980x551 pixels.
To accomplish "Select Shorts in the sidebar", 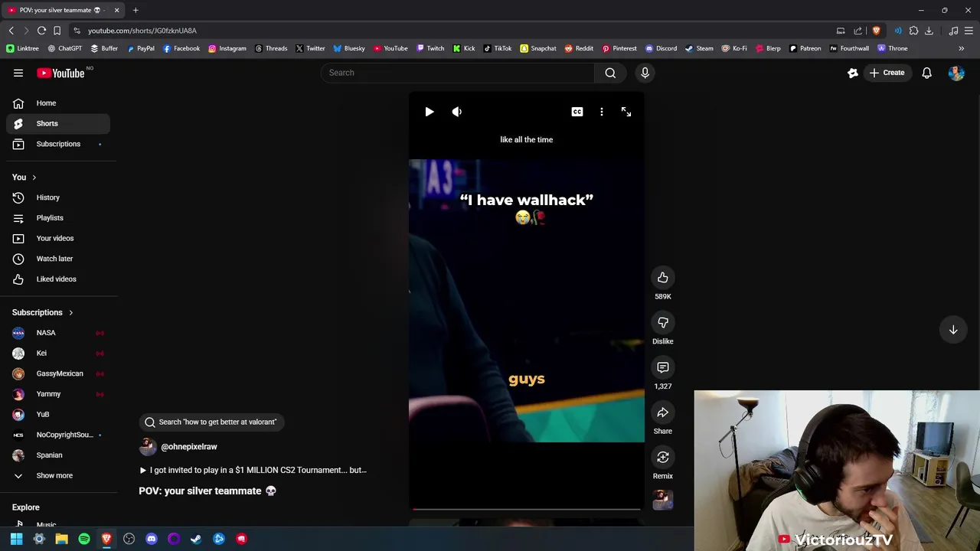I will coord(58,123).
